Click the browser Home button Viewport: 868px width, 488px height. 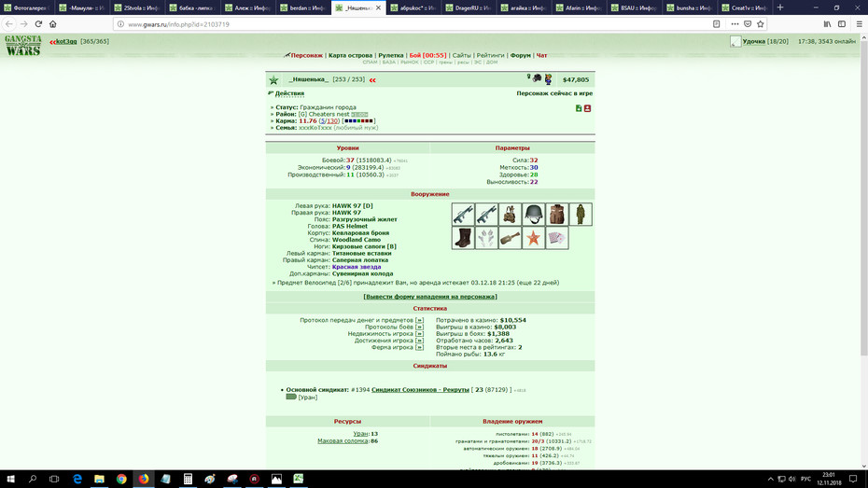coord(53,23)
